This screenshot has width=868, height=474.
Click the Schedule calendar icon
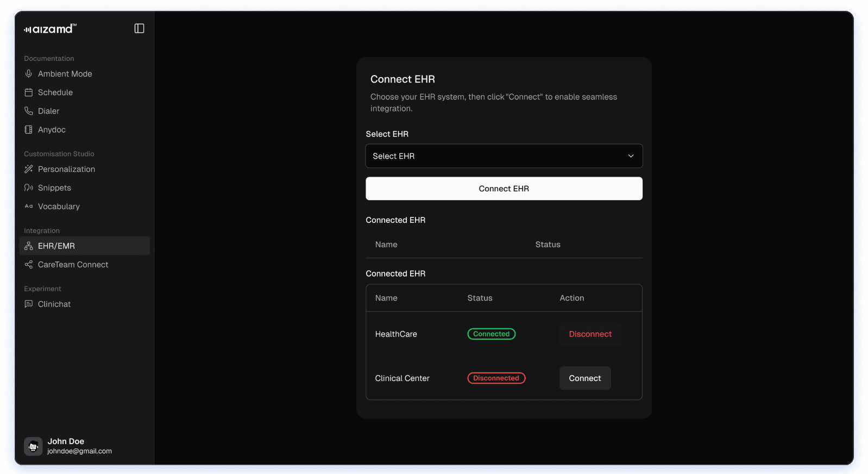(29, 92)
